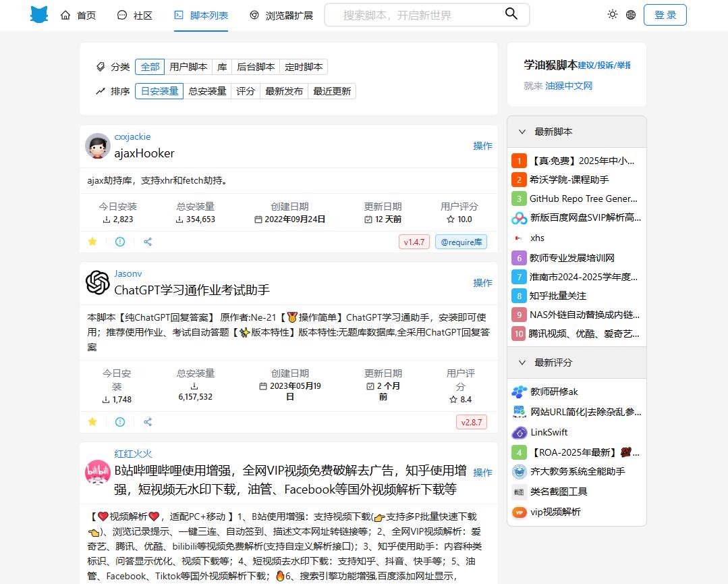The width and height of the screenshot is (728, 584).
Task: Open 知乎批量关注 script link
Action: (558, 296)
